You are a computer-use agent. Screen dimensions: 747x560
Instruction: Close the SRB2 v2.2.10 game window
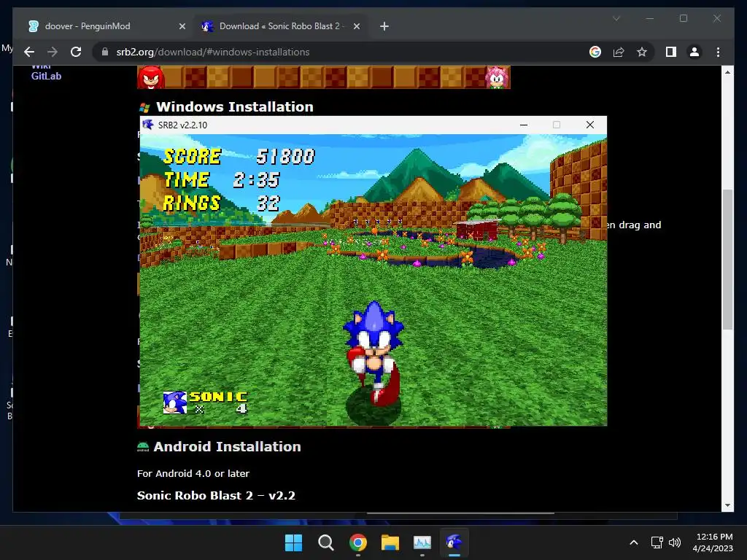point(589,125)
